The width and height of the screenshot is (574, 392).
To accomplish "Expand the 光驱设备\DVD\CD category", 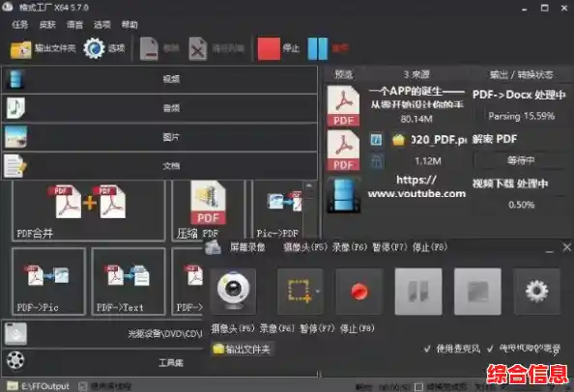I will tap(102, 333).
